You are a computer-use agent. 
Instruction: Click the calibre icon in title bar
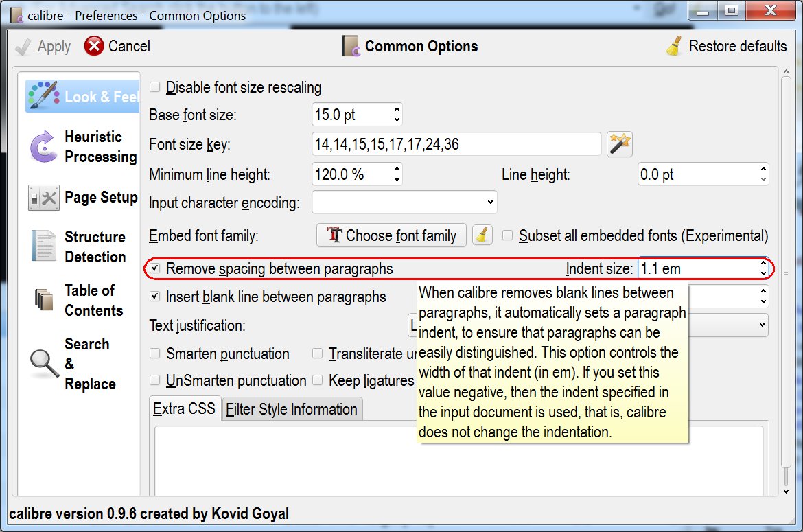click(x=16, y=15)
